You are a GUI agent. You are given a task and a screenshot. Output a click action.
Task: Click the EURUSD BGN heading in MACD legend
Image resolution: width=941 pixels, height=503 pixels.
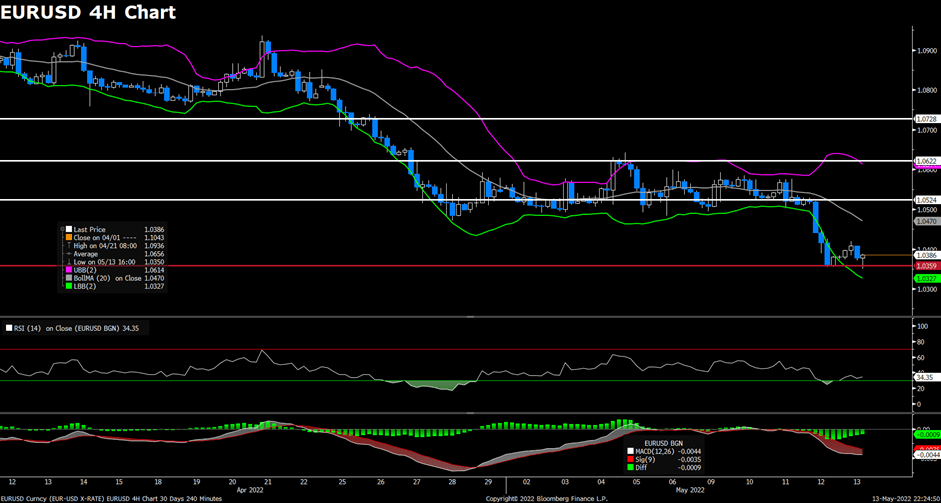(x=664, y=443)
